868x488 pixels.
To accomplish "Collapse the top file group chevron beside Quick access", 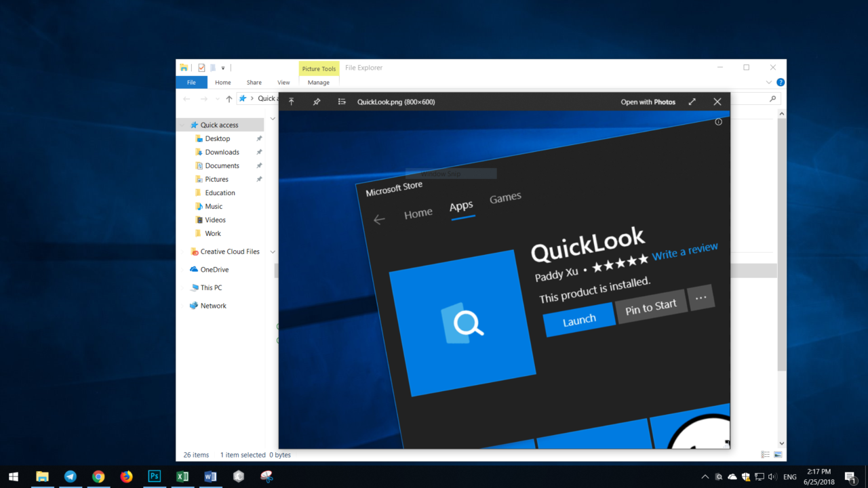I will coord(273,119).
